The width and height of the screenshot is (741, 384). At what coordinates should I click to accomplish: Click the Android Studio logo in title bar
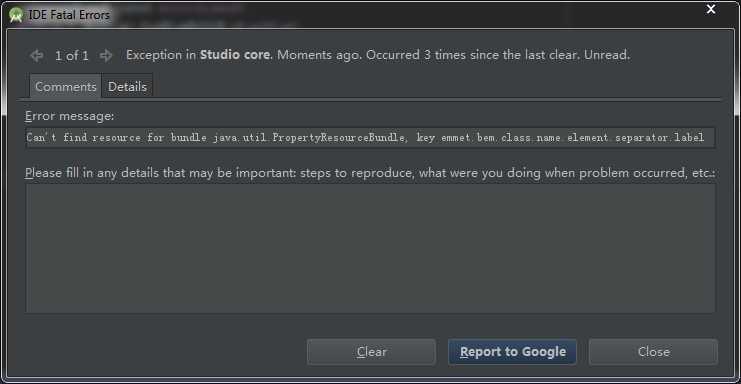pyautogui.click(x=16, y=15)
